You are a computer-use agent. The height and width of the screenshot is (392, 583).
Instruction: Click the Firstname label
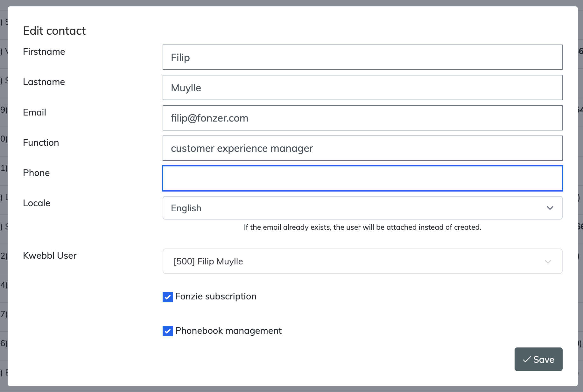(x=44, y=52)
